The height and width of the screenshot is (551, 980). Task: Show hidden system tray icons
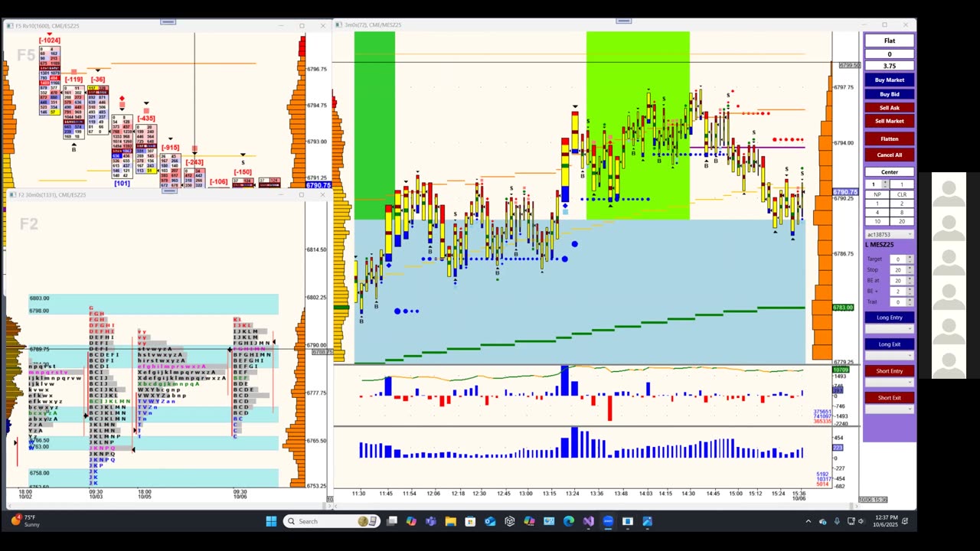(x=808, y=521)
